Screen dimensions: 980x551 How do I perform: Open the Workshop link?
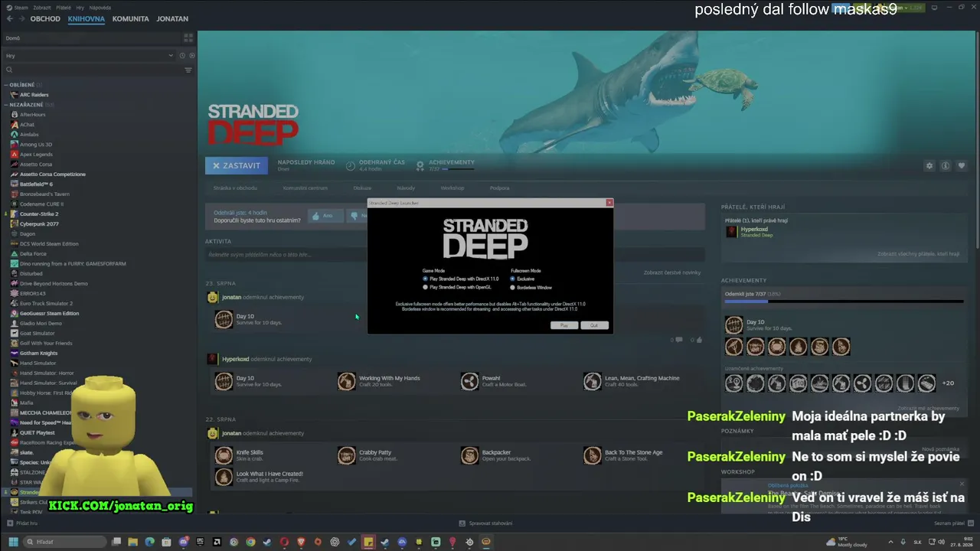tap(452, 187)
